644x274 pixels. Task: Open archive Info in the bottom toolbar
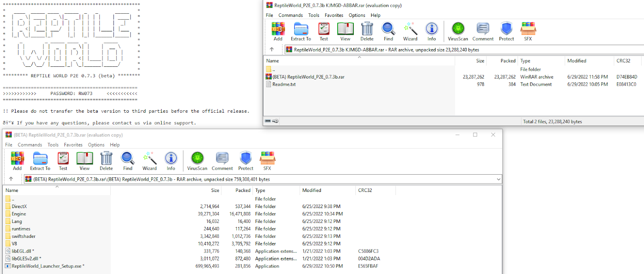click(x=171, y=161)
